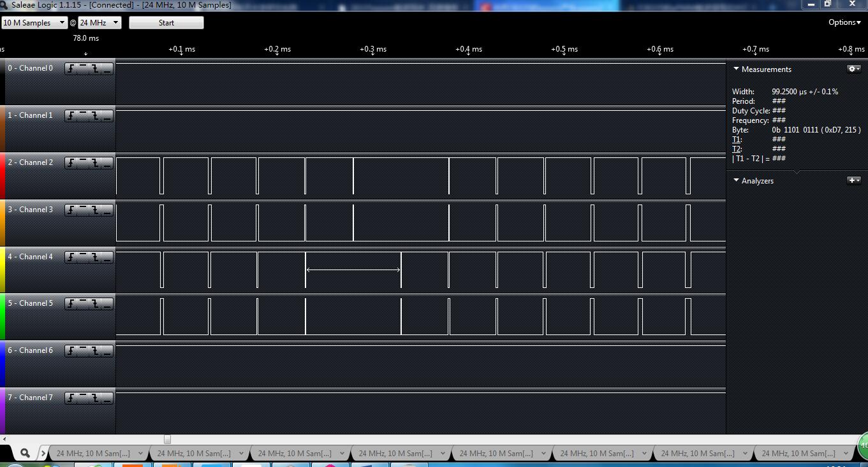
Task: Set rising edge trigger on Channel 5
Action: coord(70,304)
